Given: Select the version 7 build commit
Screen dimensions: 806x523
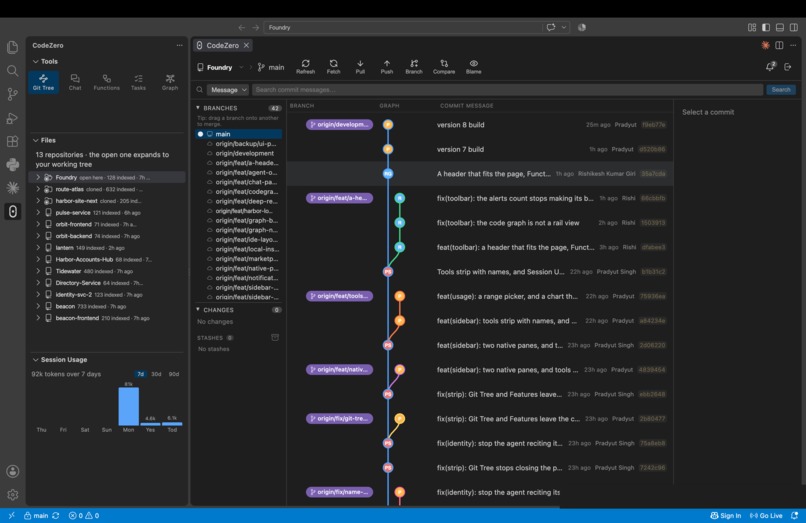Looking at the screenshot, I should click(x=478, y=149).
